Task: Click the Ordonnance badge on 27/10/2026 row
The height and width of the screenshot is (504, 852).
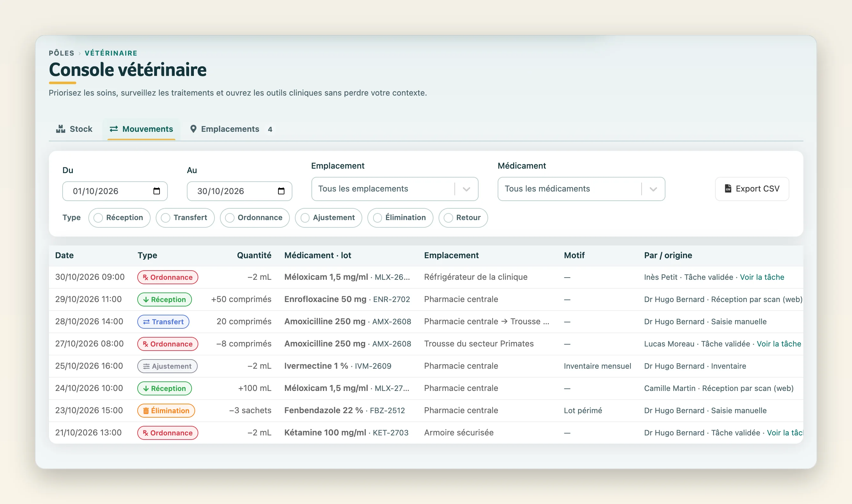Action: [167, 344]
